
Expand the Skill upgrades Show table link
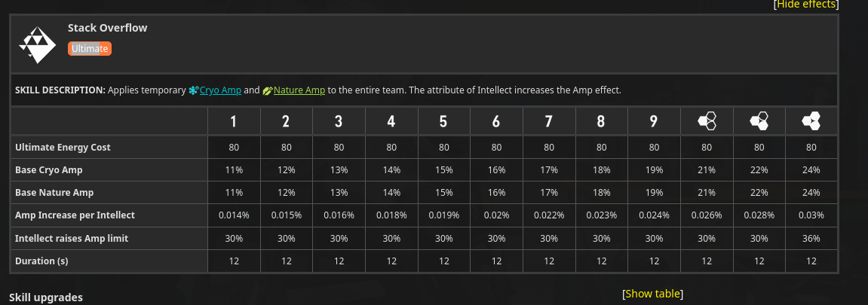[653, 294]
